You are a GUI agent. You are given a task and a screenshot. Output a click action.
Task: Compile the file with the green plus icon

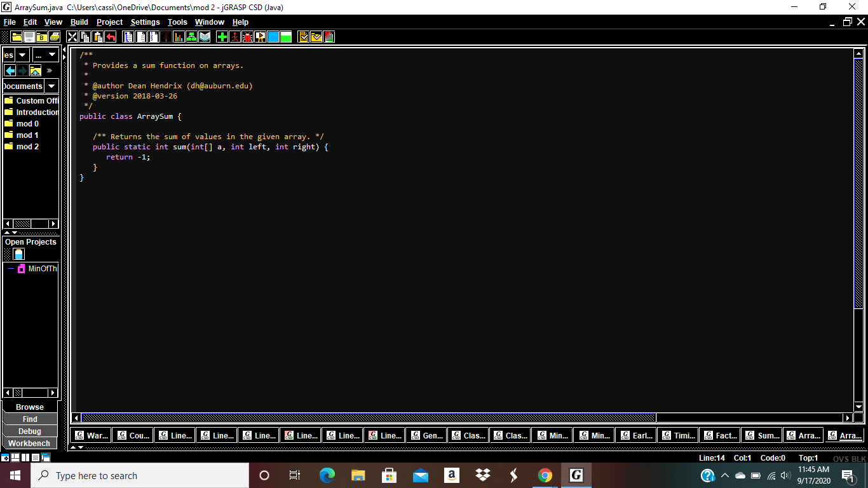(222, 36)
